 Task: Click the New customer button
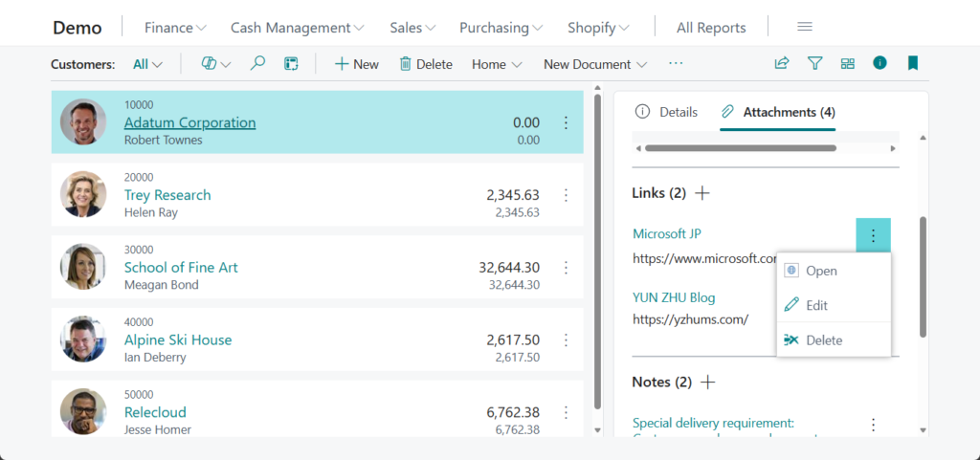(x=356, y=64)
